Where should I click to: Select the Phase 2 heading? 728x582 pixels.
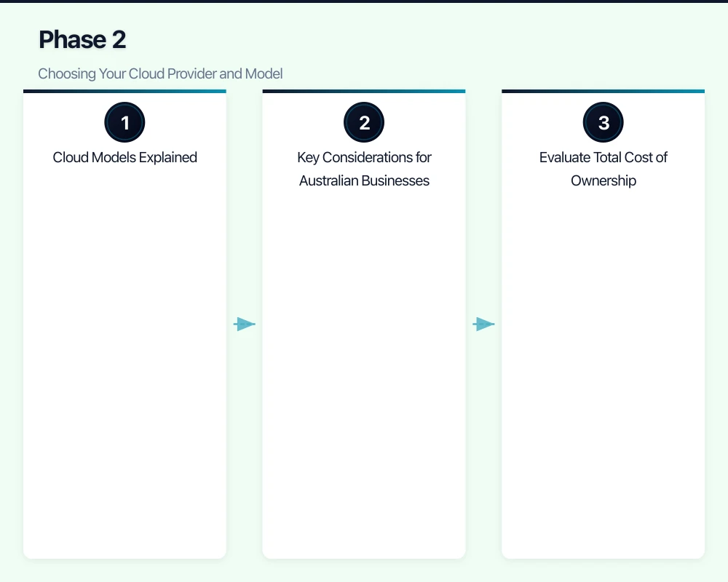tap(82, 40)
